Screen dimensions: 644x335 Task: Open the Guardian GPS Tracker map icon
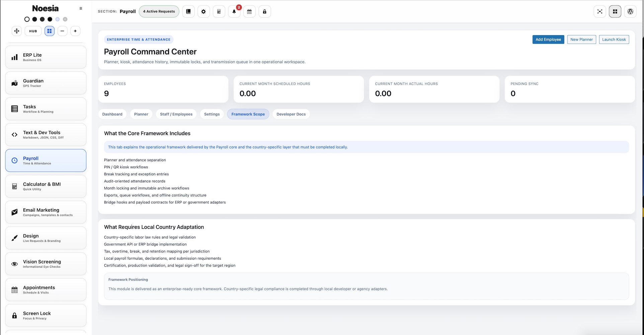pyautogui.click(x=46, y=83)
